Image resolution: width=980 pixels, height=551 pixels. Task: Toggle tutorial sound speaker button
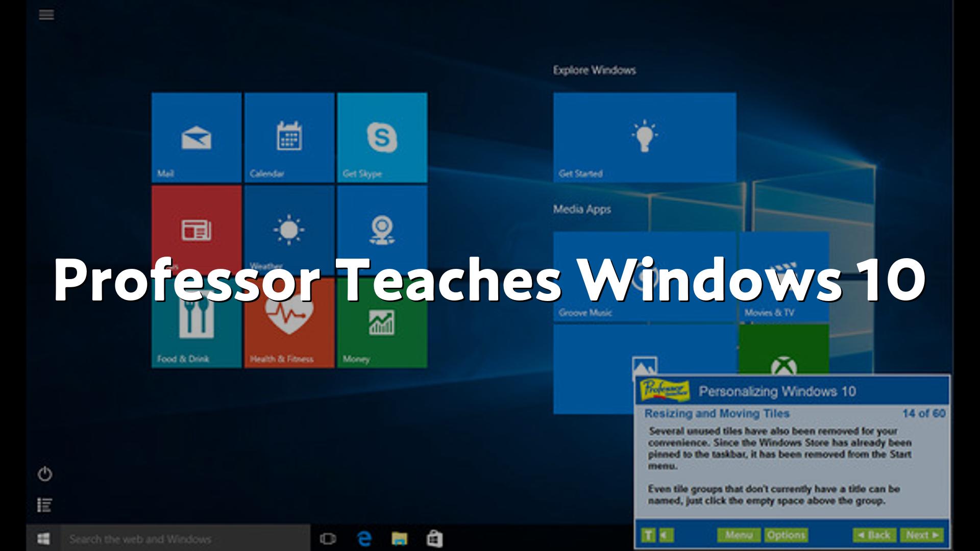point(666,535)
